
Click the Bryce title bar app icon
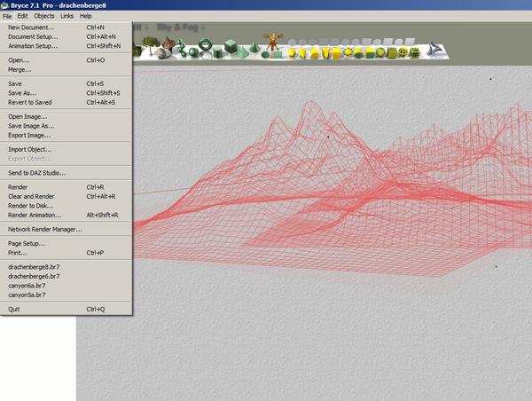click(x=4, y=5)
